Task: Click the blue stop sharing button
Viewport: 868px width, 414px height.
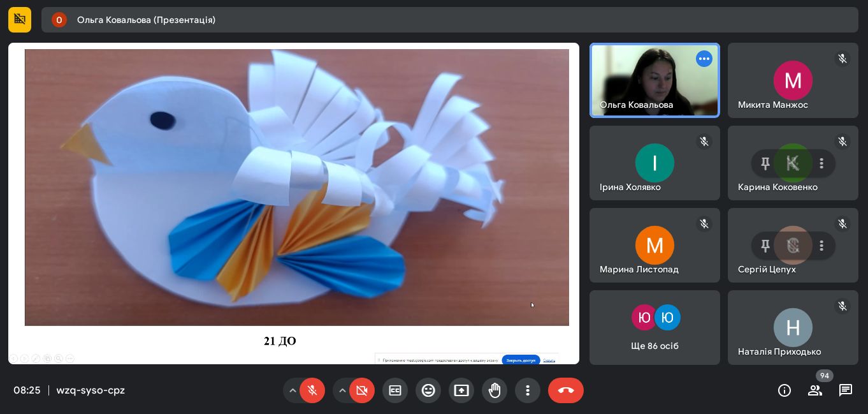Action: click(521, 360)
